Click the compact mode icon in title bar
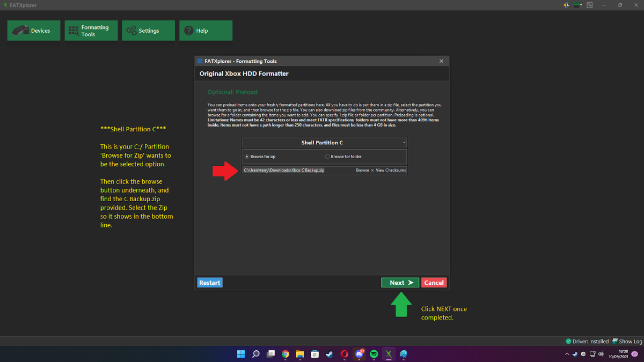Viewport: 644px width, 362px height. click(x=590, y=5)
